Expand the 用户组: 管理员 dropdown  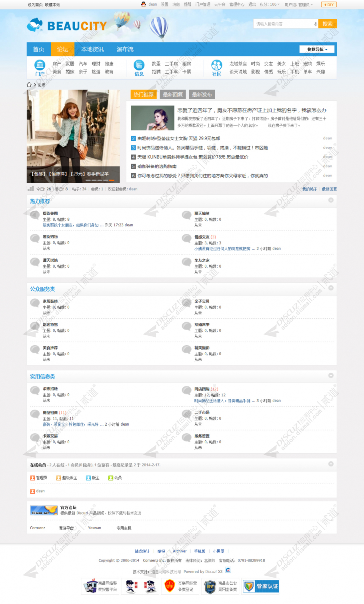pyautogui.click(x=299, y=4)
